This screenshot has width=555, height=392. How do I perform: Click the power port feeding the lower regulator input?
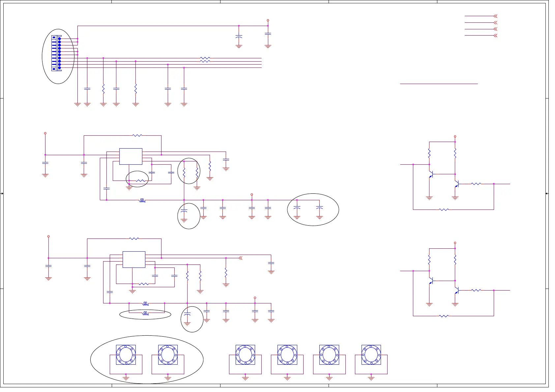click(48, 237)
